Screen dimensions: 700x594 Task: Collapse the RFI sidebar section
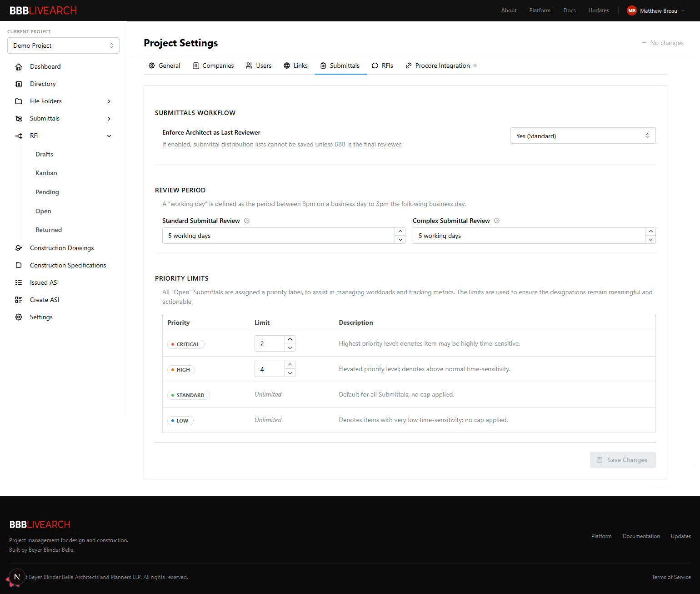[x=109, y=136]
